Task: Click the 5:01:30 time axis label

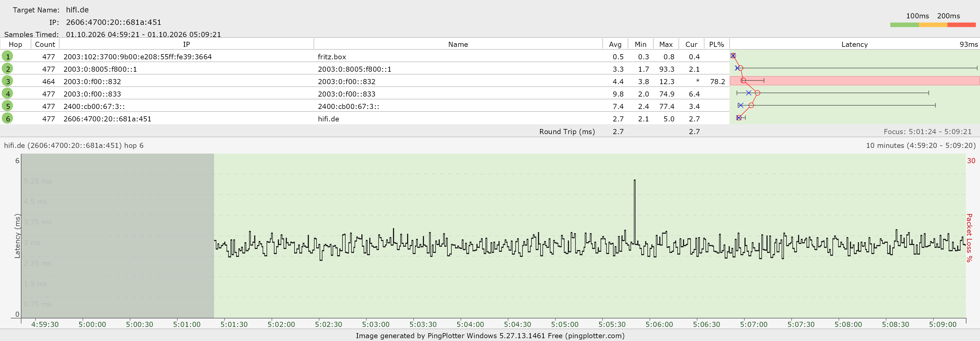Action: tap(234, 324)
